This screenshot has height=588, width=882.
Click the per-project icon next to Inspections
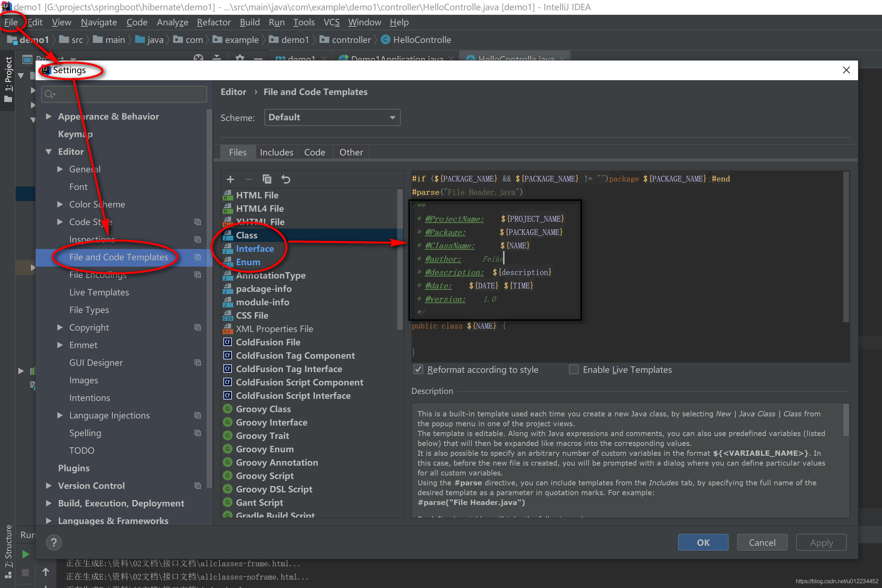click(198, 239)
